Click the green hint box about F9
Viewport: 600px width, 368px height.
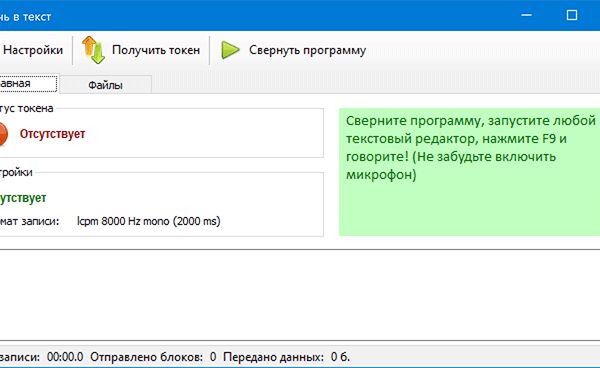point(470,172)
